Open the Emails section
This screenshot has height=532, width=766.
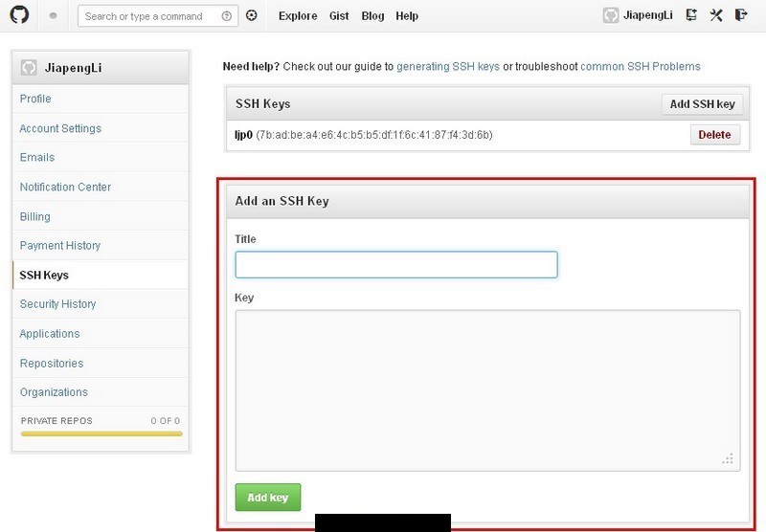101,157
